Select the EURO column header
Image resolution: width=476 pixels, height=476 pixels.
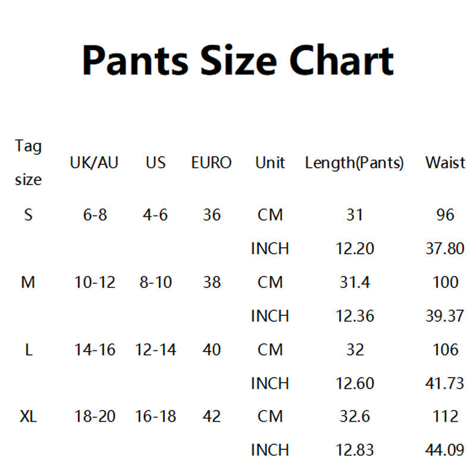[211, 162]
